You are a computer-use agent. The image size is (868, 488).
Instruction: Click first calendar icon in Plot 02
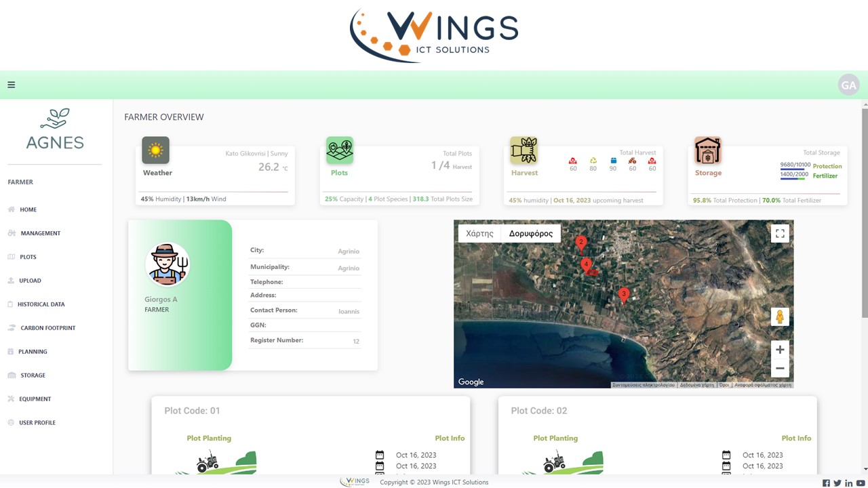coord(726,455)
